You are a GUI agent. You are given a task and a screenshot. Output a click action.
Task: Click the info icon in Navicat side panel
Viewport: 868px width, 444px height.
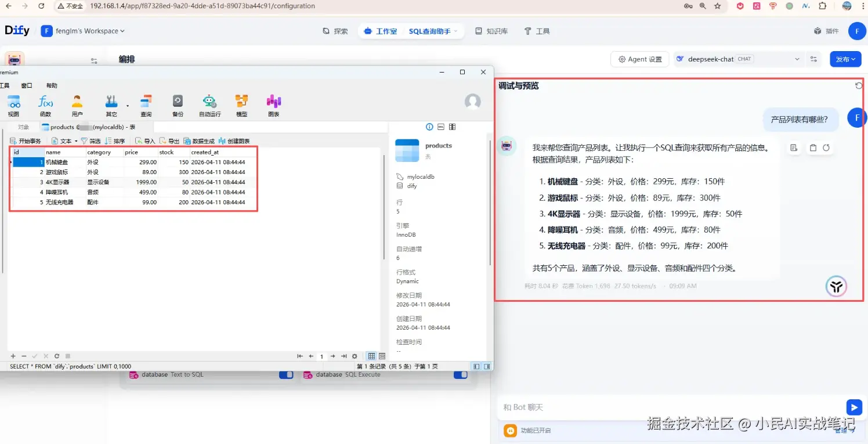(429, 127)
